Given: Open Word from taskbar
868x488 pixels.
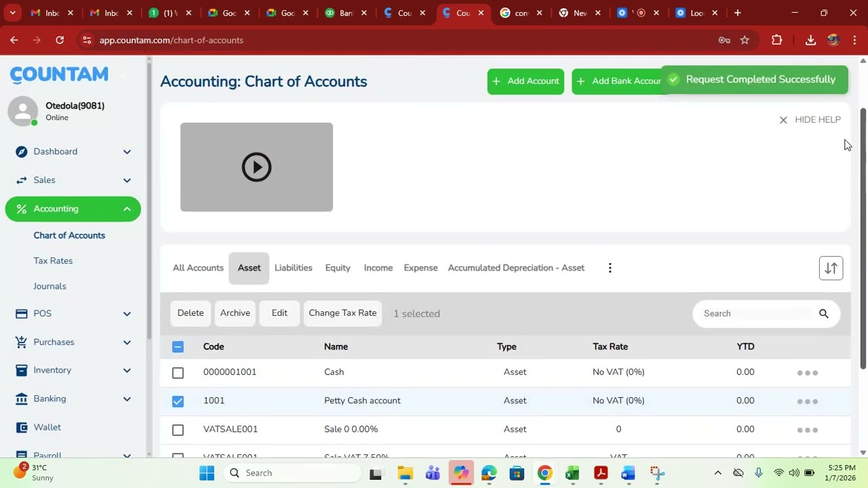Looking at the screenshot, I should tap(628, 473).
